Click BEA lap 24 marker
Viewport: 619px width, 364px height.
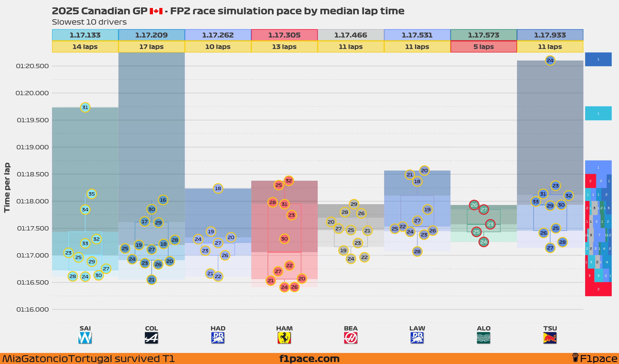[351, 259]
